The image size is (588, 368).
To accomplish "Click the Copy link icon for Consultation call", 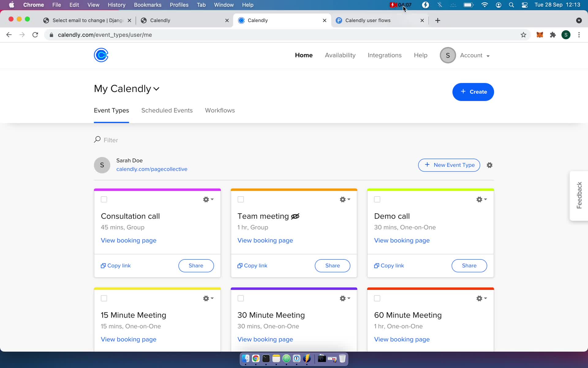I will (x=103, y=265).
